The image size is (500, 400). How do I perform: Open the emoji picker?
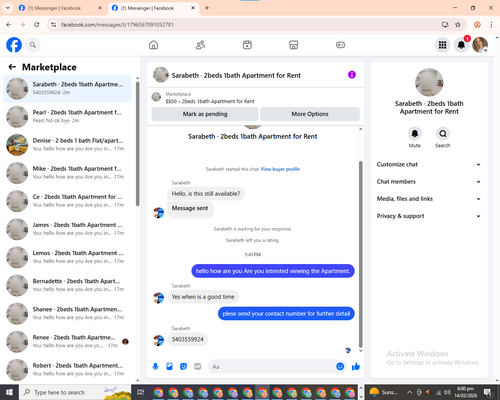(340, 367)
